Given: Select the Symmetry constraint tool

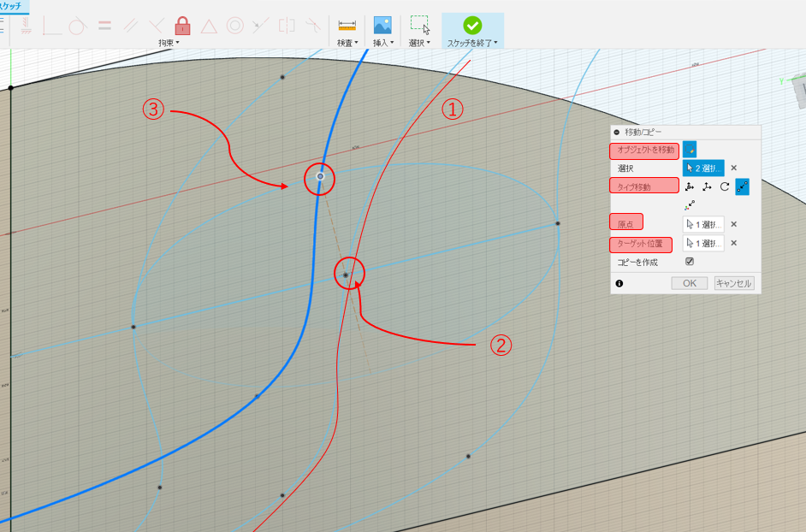Looking at the screenshot, I should click(287, 25).
